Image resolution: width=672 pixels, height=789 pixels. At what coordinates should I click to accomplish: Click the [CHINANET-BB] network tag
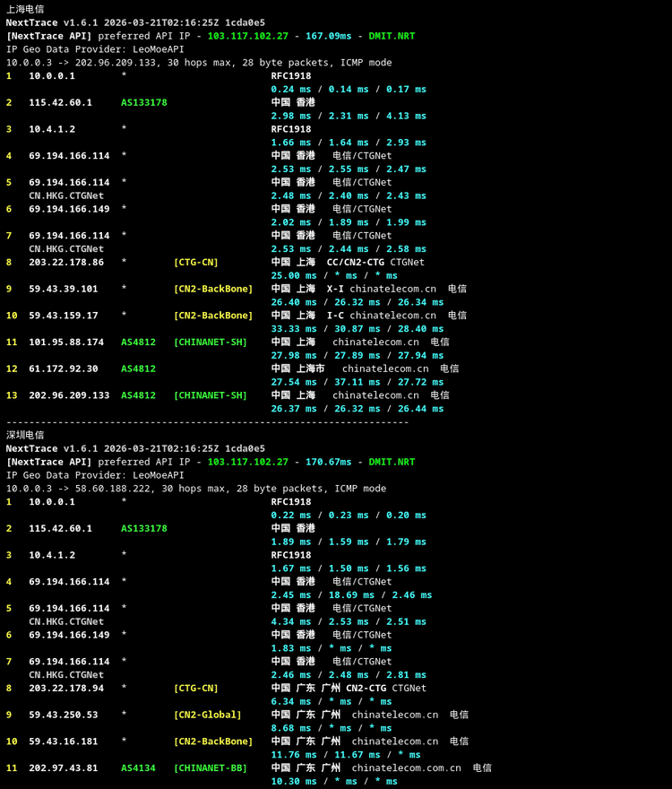pos(210,767)
